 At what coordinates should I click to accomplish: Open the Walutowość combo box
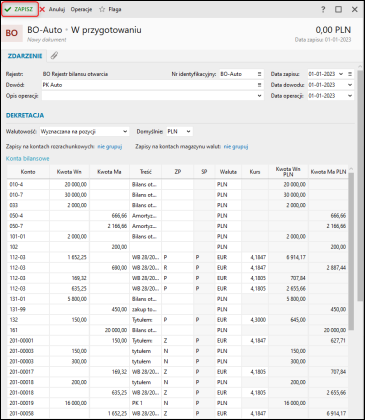84,132
